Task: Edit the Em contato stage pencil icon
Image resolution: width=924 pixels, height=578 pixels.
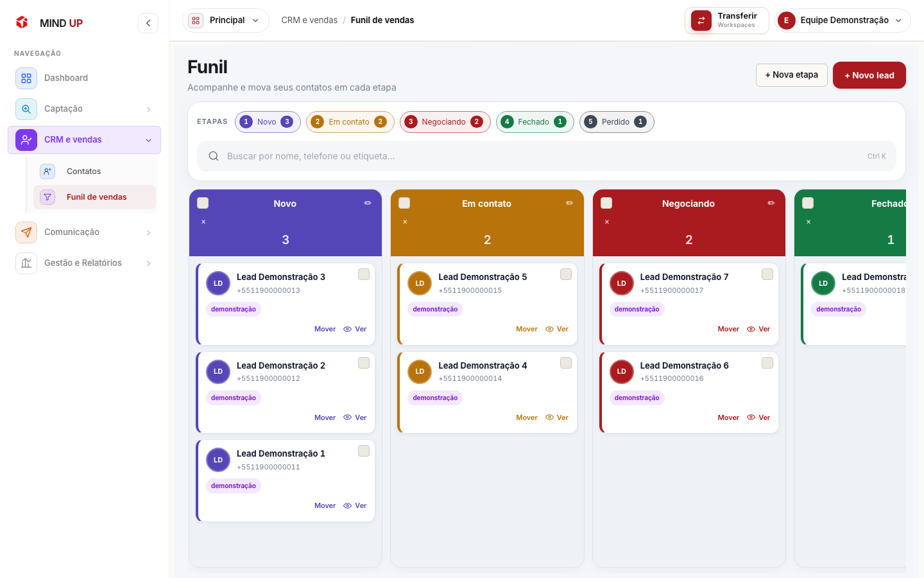Action: pyautogui.click(x=569, y=203)
